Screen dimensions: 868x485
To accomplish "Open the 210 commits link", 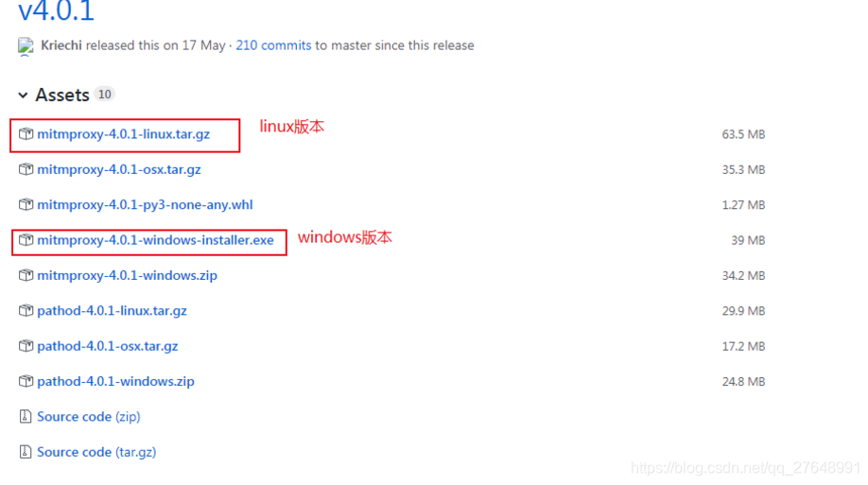I will point(273,45).
